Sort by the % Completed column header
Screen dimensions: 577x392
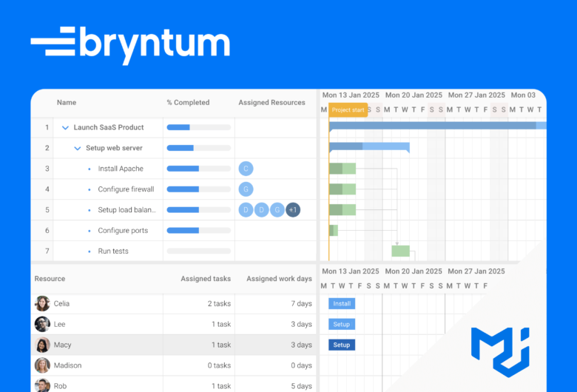188,102
